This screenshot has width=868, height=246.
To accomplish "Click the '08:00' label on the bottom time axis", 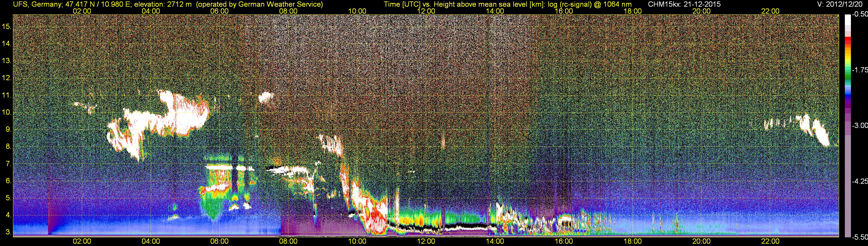I will coord(288,241).
